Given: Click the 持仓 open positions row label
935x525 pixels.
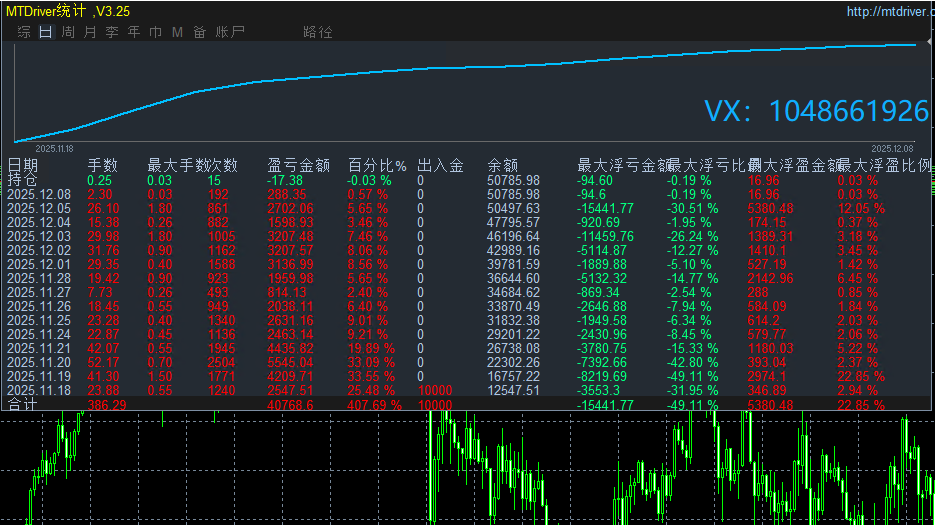Looking at the screenshot, I should tap(22, 179).
